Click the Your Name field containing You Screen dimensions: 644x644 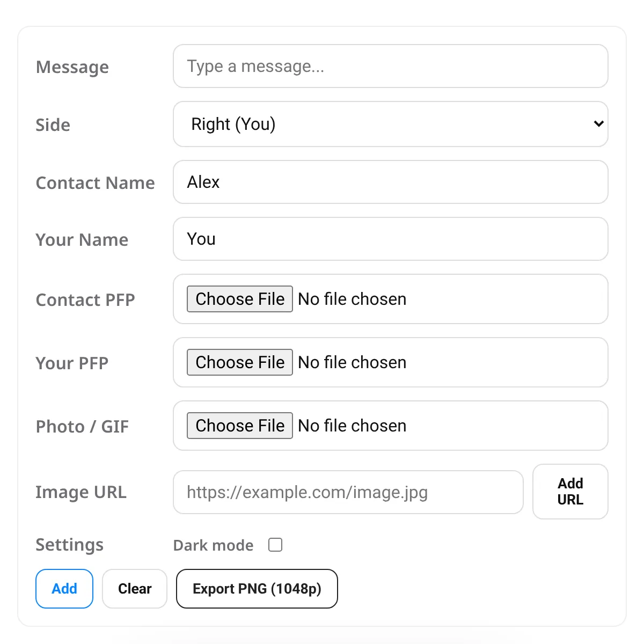tap(390, 239)
